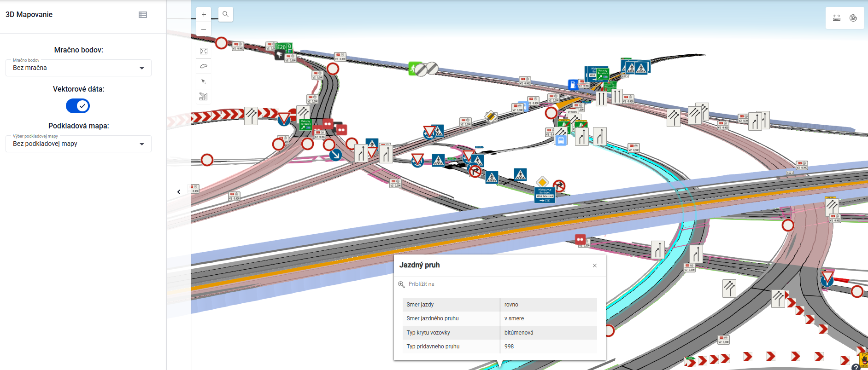Toggle the Vektorové dáta switch
Viewport: 868px width, 370px height.
(78, 106)
